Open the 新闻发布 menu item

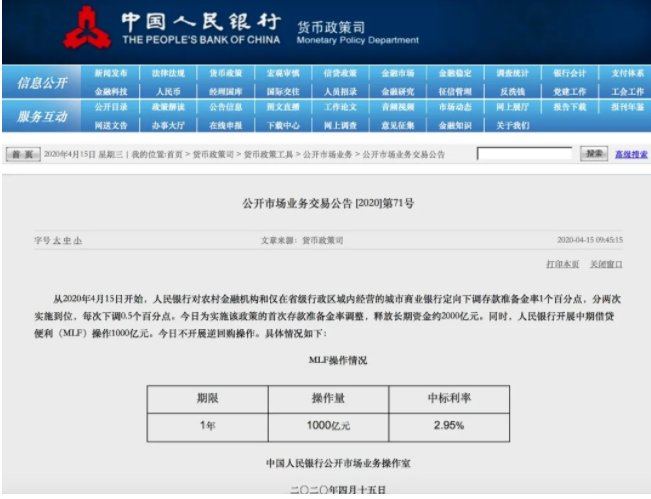(x=111, y=73)
